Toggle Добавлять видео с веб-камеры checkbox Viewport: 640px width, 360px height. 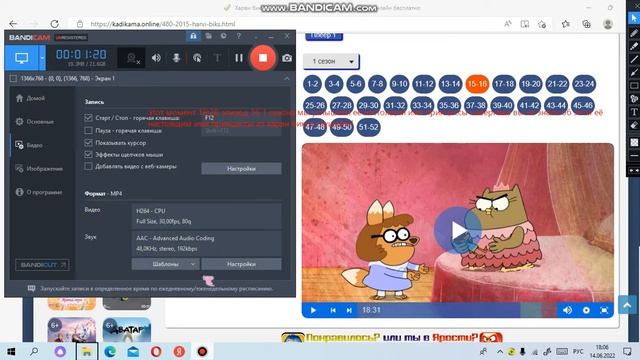(x=88, y=167)
